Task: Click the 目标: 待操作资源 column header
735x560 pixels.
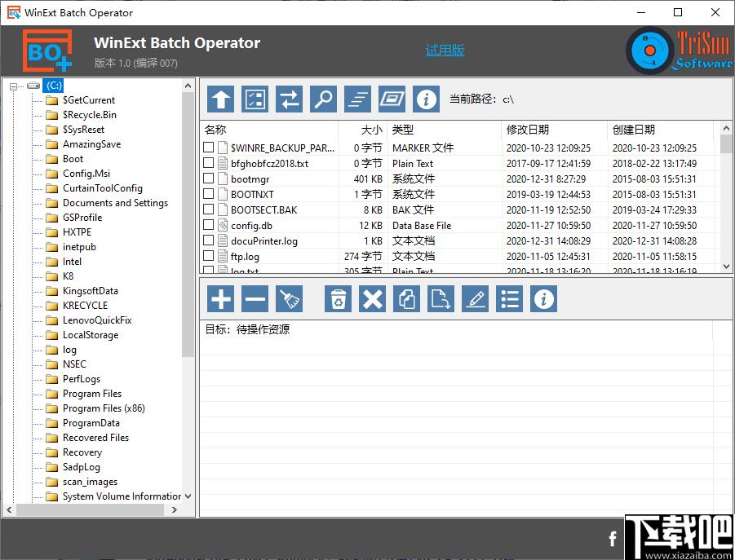Action: coord(457,329)
